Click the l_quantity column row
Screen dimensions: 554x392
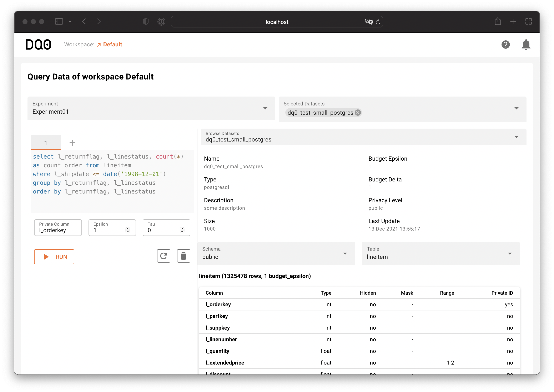coord(359,351)
